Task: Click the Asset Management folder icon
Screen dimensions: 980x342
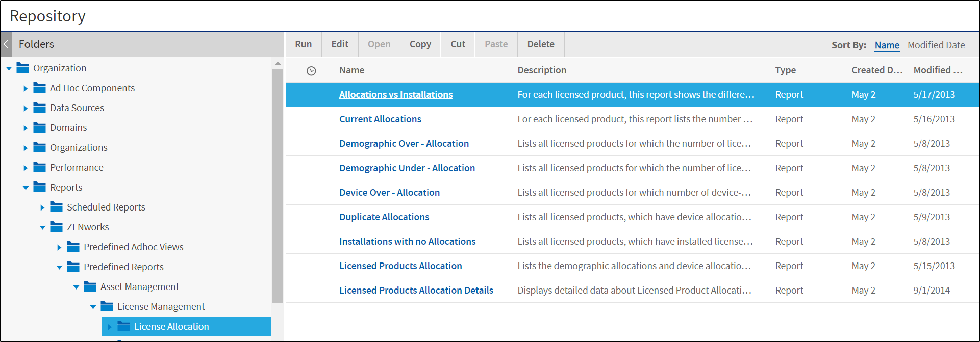Action: tap(90, 286)
